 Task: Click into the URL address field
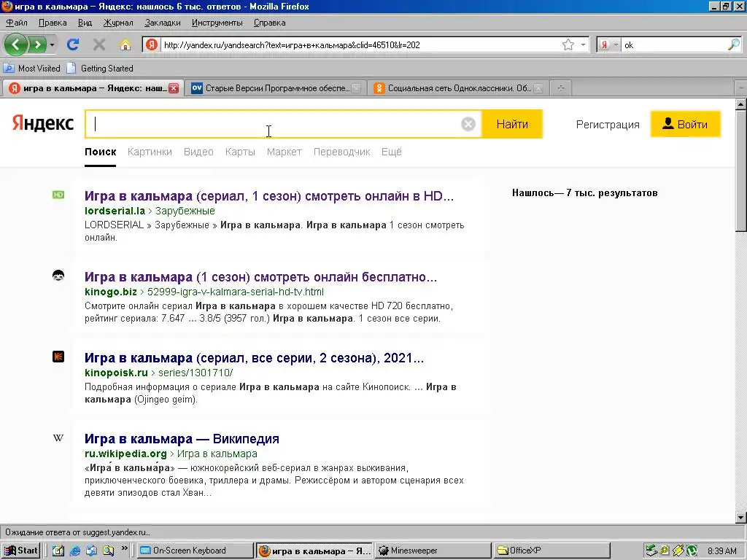click(x=360, y=44)
